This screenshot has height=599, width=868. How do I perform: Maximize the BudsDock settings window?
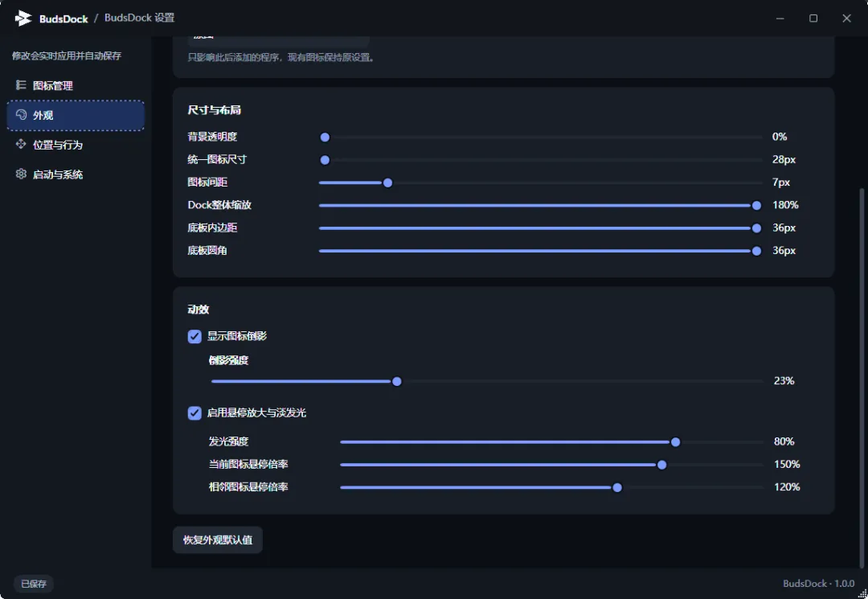[813, 18]
